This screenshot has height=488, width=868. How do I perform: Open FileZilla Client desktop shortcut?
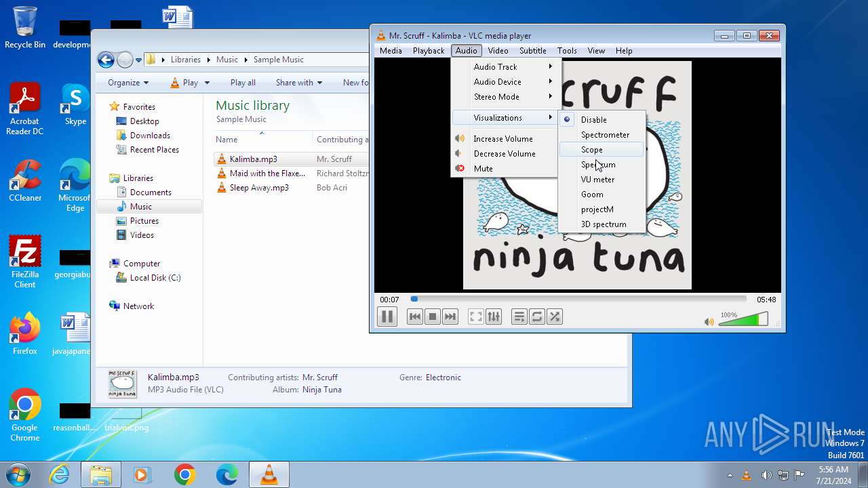(x=25, y=262)
